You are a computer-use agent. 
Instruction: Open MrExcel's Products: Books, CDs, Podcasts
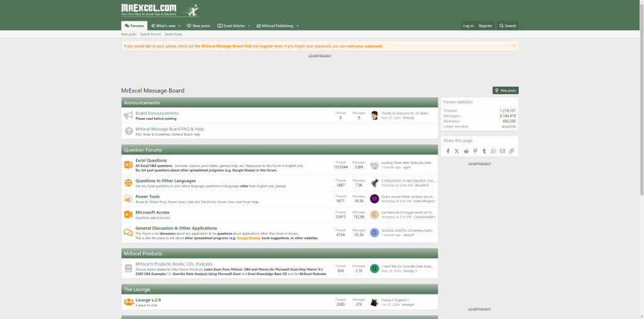click(174, 264)
